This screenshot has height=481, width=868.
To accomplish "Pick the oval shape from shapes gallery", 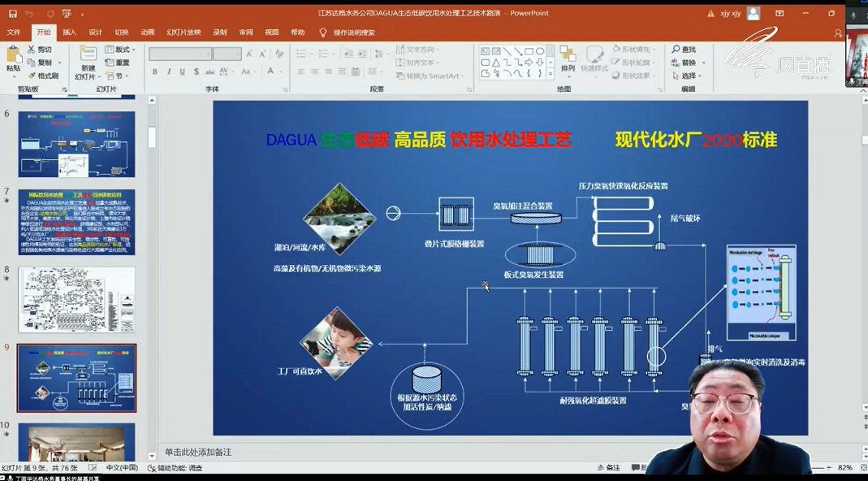I will coord(540,51).
